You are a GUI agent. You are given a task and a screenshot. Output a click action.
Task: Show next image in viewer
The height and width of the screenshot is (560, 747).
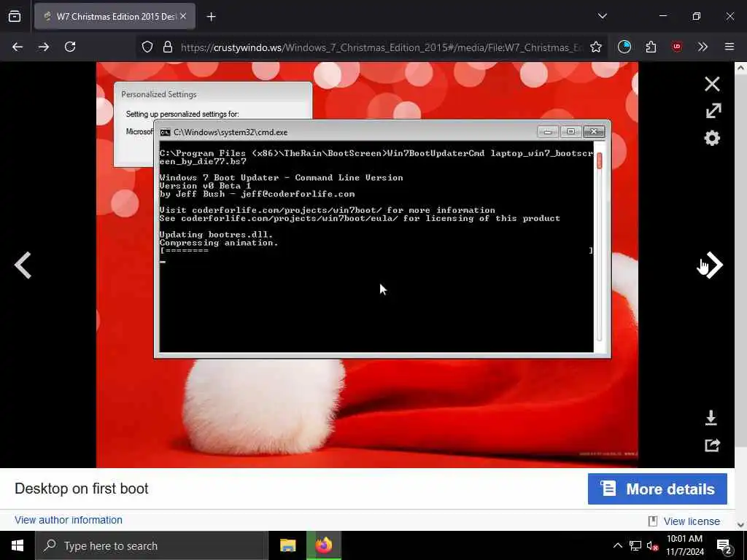coord(713,265)
